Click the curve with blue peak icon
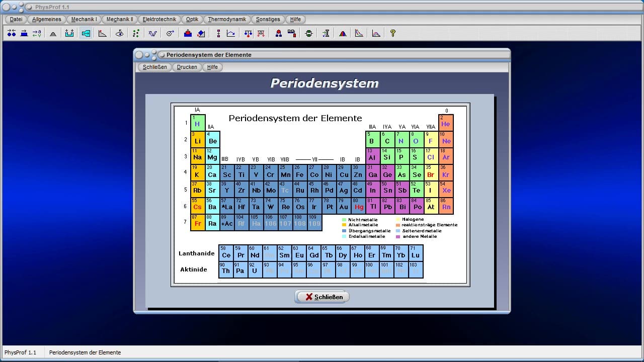 (376, 33)
